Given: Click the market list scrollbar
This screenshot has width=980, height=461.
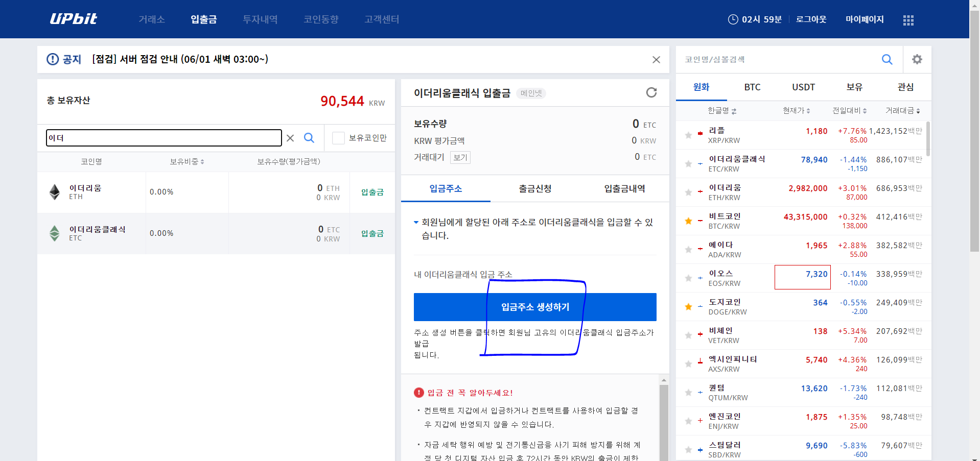Looking at the screenshot, I should click(x=928, y=139).
